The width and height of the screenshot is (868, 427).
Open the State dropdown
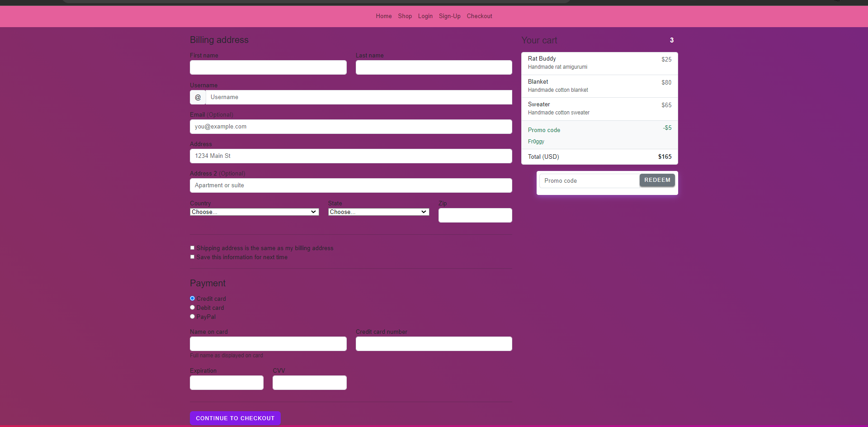(378, 212)
